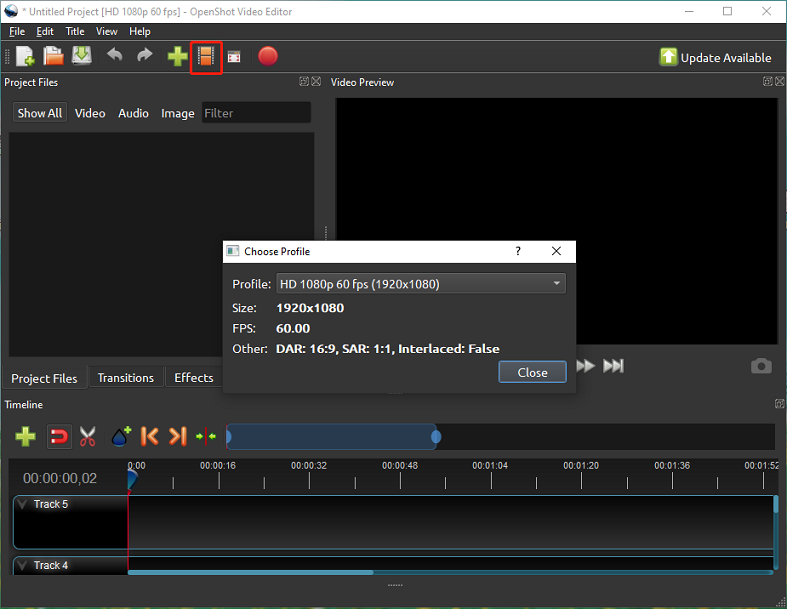The height and width of the screenshot is (609, 787).
Task: Toggle fullscreen toolbar icon
Action: [x=234, y=57]
